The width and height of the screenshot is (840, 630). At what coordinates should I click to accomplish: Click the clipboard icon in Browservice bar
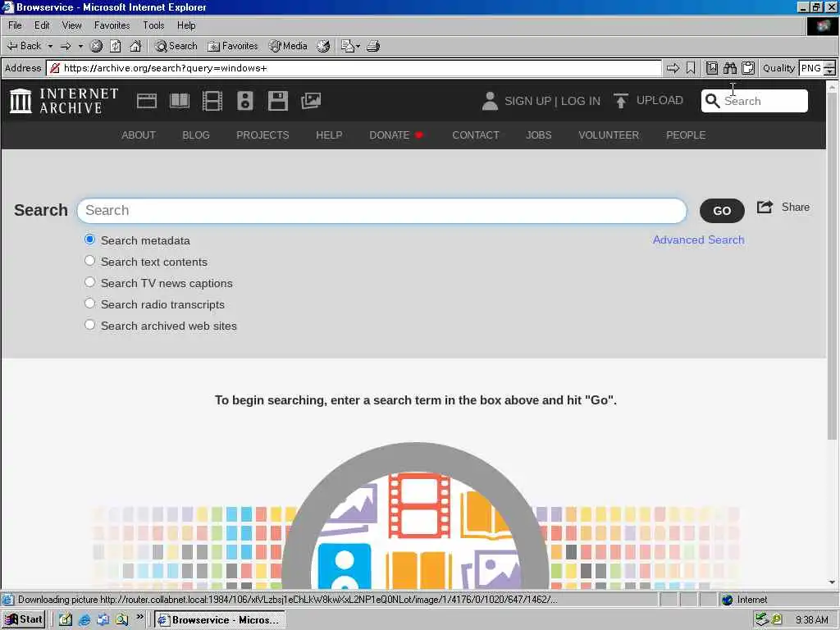748,68
